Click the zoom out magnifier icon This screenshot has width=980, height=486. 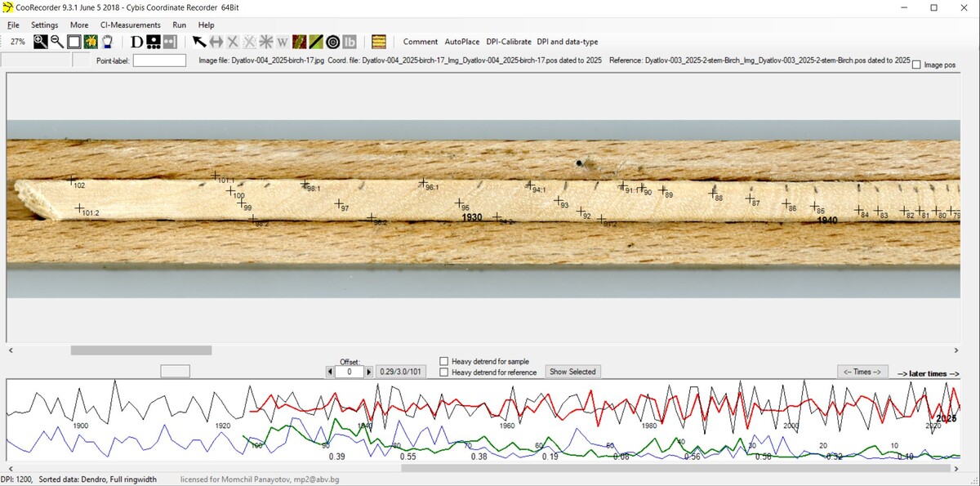coord(57,42)
